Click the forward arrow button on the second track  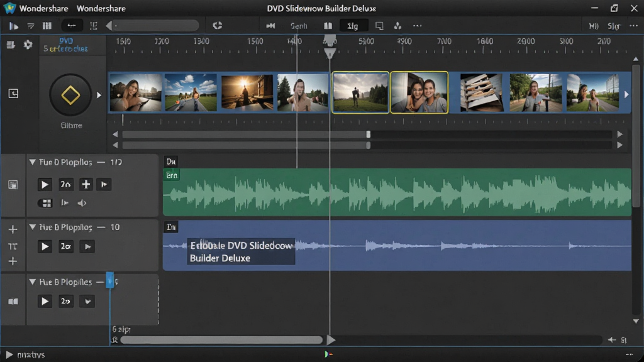[x=87, y=246]
